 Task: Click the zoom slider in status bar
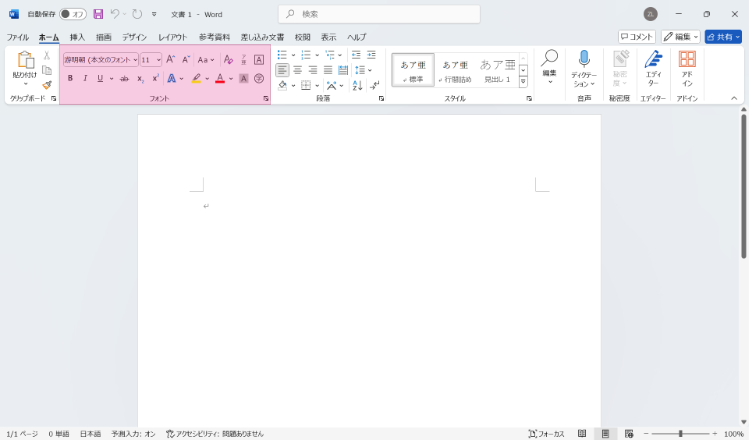click(x=681, y=434)
